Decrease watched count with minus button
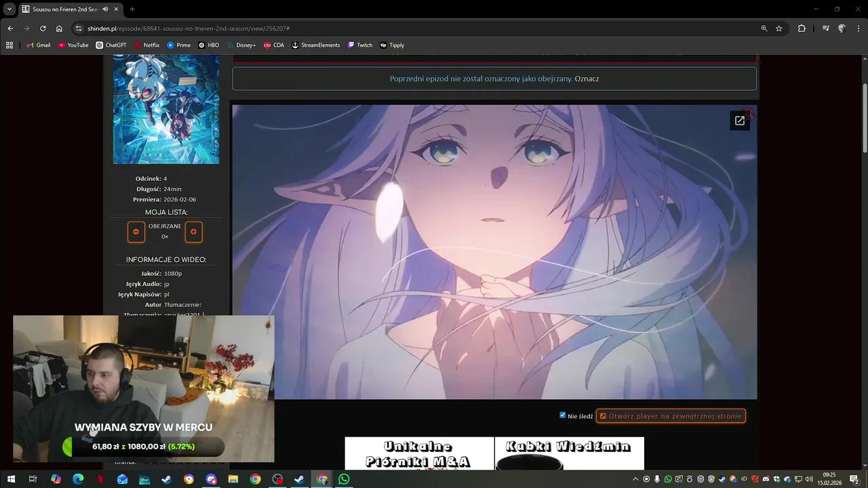This screenshot has width=868, height=488. pyautogui.click(x=136, y=232)
